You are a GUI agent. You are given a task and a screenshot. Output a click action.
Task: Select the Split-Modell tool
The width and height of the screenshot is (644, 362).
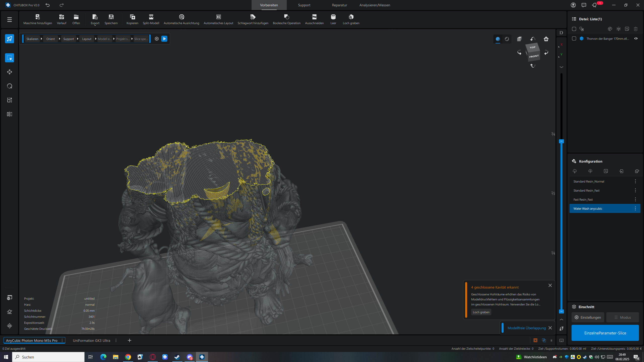pyautogui.click(x=151, y=19)
